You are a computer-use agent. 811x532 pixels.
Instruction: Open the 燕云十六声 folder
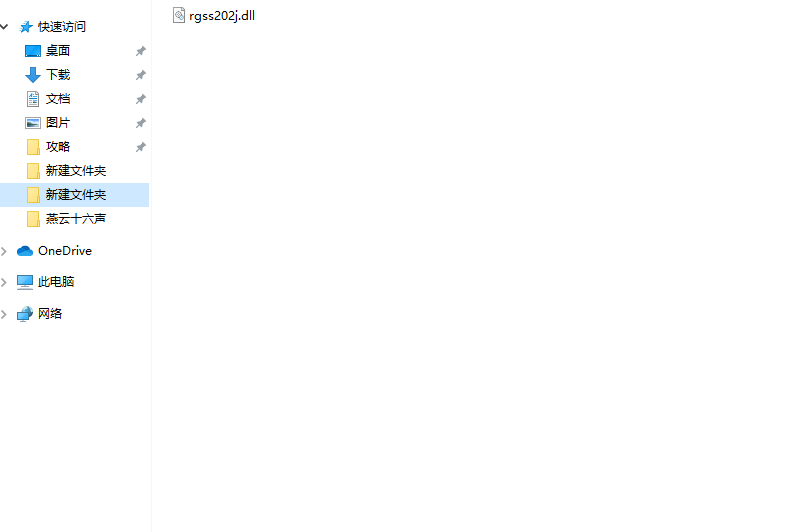coord(76,219)
